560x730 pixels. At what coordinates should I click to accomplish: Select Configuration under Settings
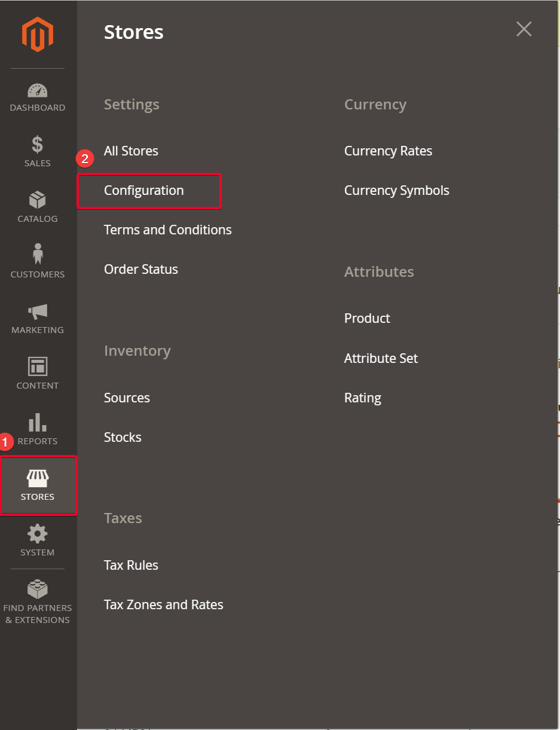coord(144,191)
